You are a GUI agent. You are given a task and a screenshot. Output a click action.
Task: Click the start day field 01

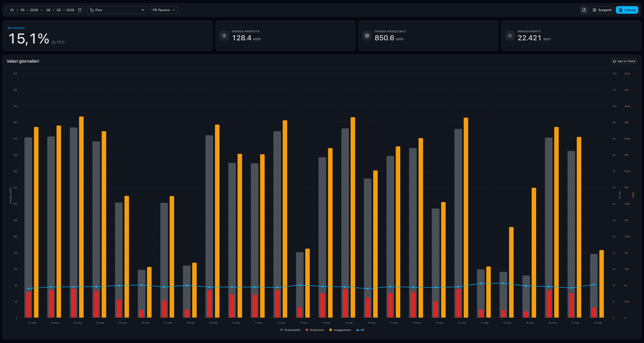[12, 10]
